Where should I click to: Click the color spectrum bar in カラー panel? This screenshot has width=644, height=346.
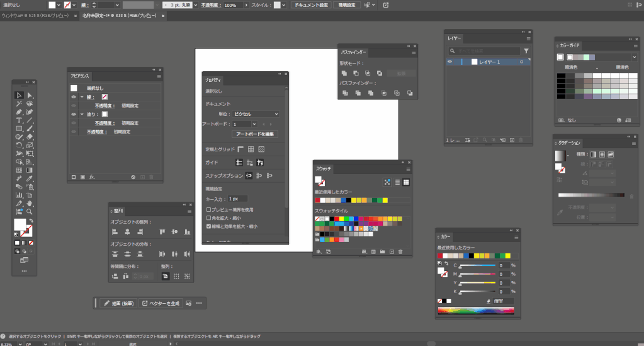click(x=476, y=311)
